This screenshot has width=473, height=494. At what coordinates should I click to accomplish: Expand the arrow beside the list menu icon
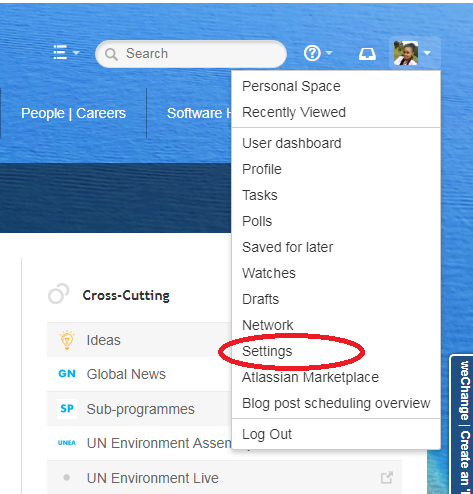[76, 53]
